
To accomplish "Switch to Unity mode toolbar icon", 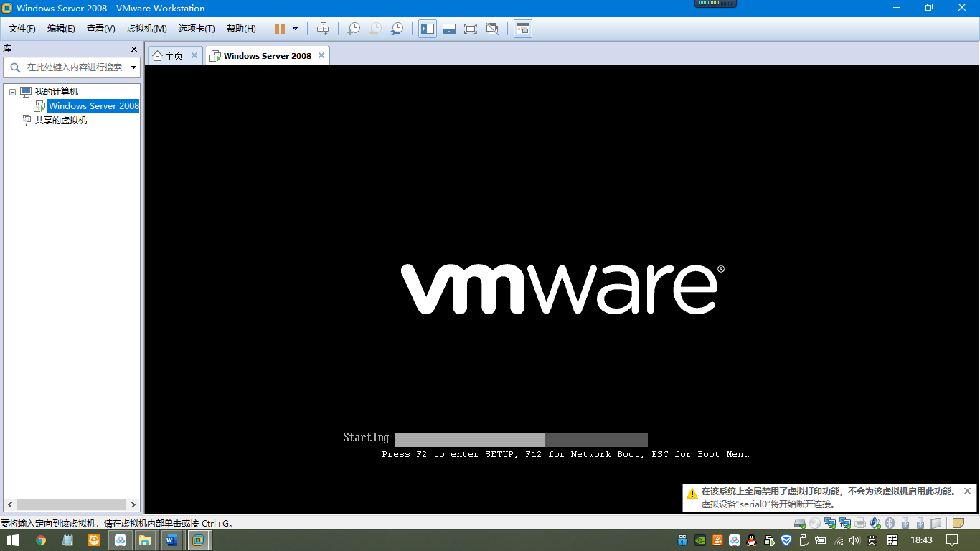I will point(492,29).
